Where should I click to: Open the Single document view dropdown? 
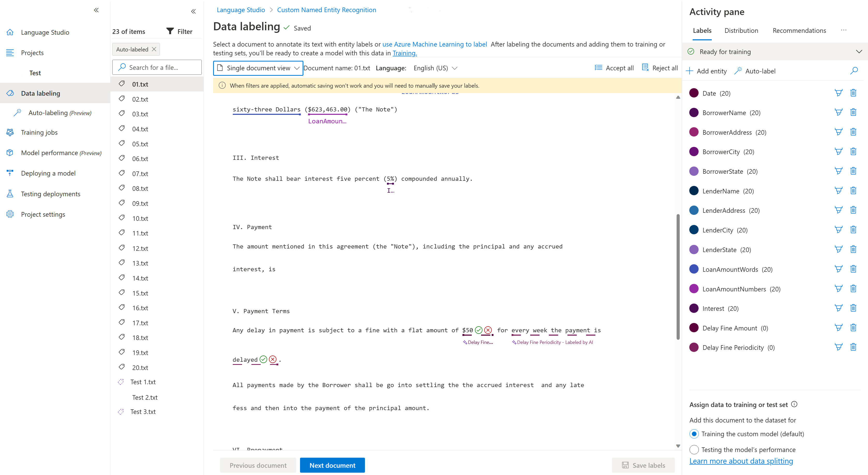(258, 68)
